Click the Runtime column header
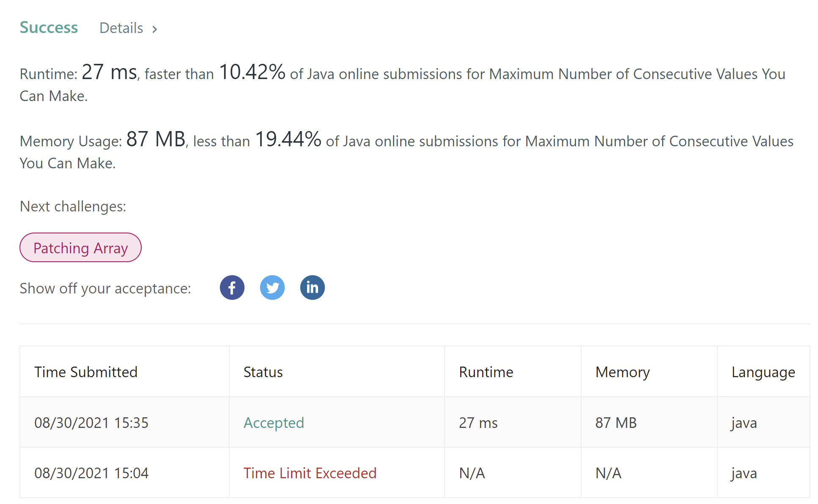 pyautogui.click(x=486, y=372)
